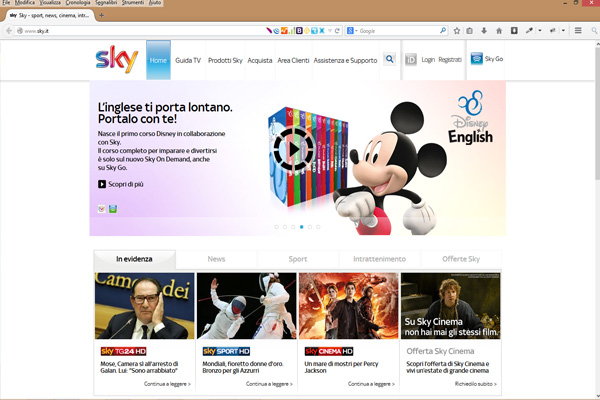Click the Sky logo
The image size is (600, 400).
coord(116,59)
